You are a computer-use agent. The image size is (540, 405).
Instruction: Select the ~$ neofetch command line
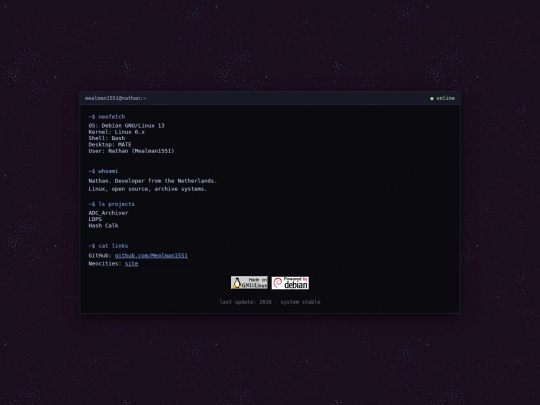point(107,117)
